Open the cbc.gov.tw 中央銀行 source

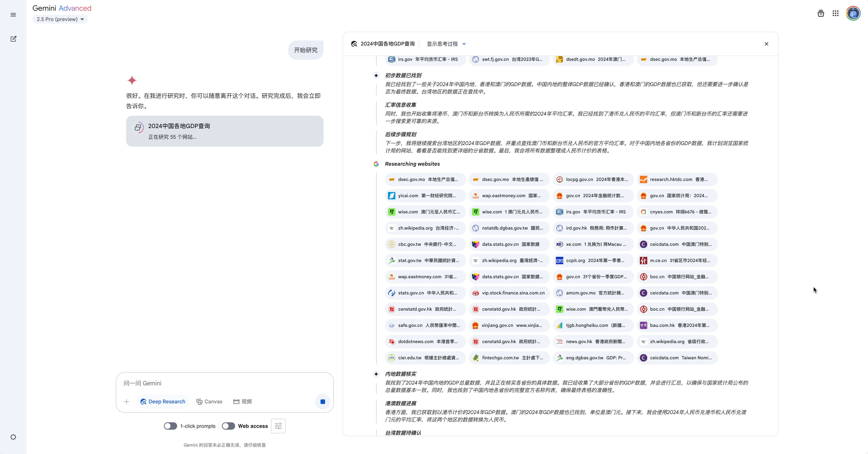click(425, 244)
